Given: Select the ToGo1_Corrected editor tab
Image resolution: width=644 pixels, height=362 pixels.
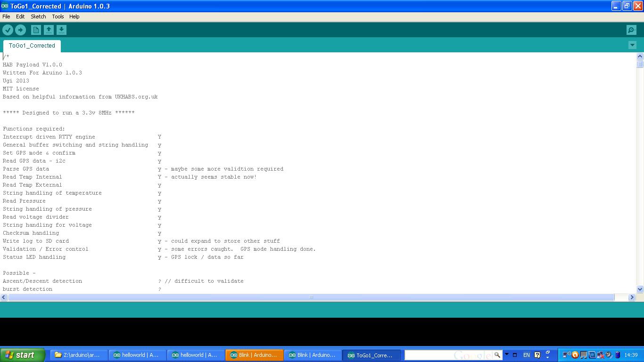Looking at the screenshot, I should click(31, 46).
